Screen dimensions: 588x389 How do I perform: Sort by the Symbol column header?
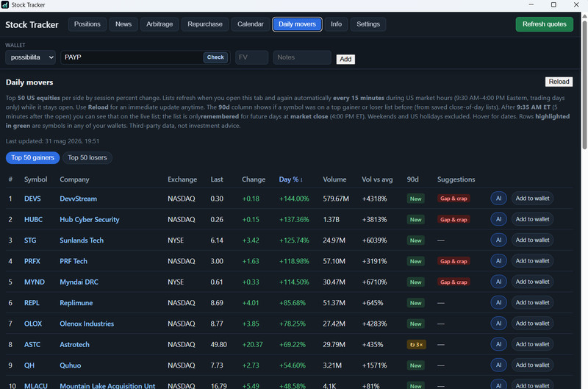pyautogui.click(x=35, y=179)
